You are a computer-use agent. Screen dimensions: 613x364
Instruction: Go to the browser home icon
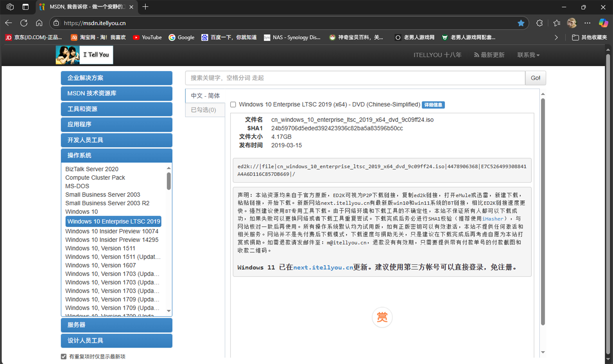[x=39, y=23]
